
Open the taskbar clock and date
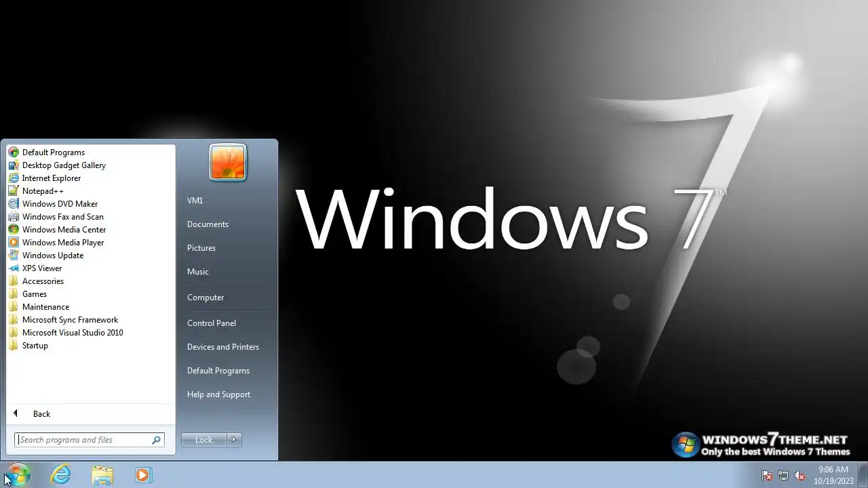(833, 475)
